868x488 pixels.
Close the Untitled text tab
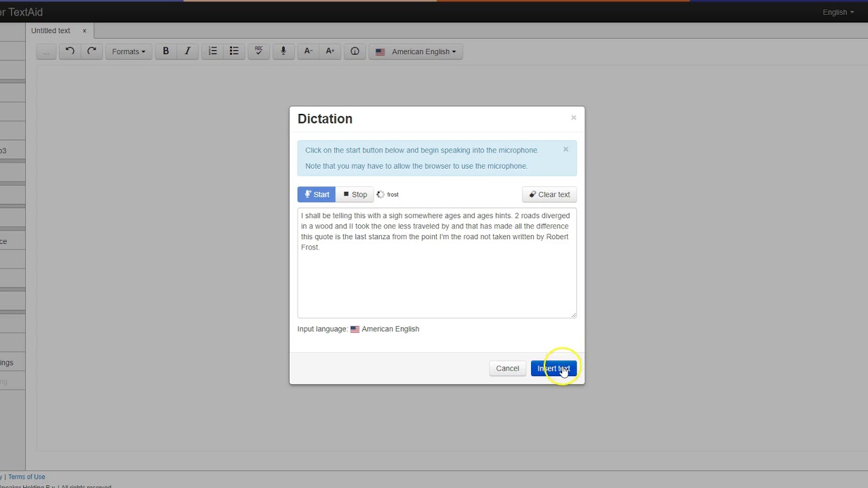(x=85, y=30)
